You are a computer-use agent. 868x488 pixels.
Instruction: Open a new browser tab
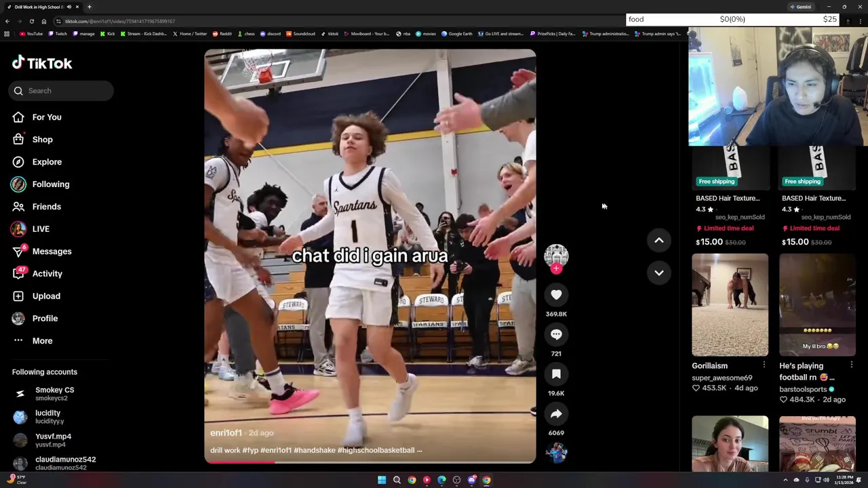(x=89, y=7)
